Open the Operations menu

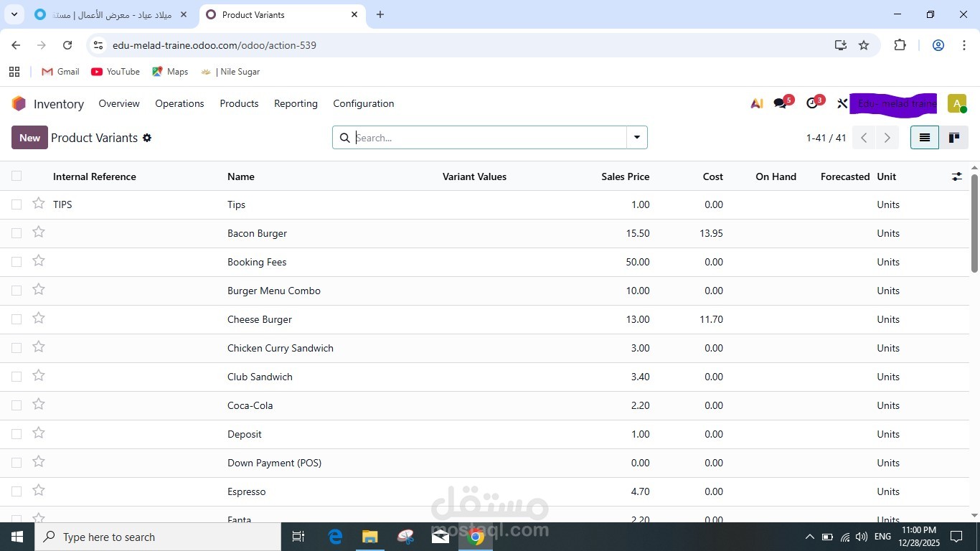click(x=179, y=103)
